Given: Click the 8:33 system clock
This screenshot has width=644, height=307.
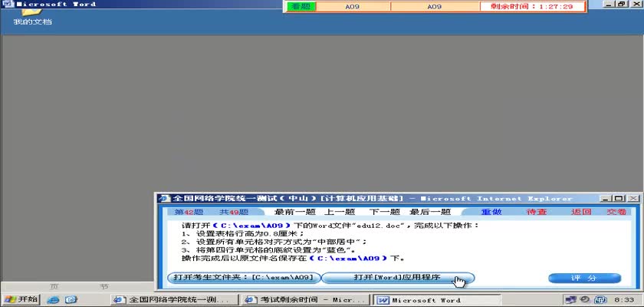Looking at the screenshot, I should [624, 300].
